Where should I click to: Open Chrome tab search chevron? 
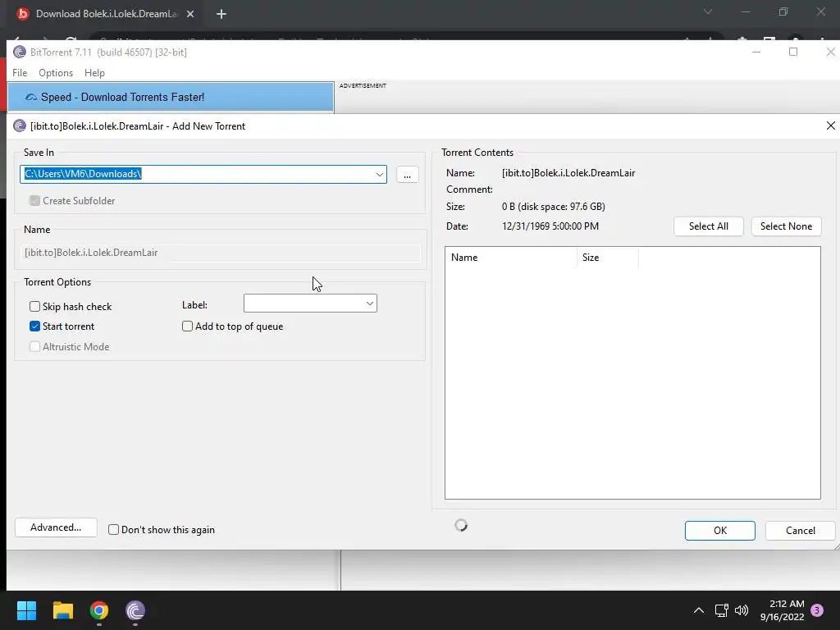[708, 11]
